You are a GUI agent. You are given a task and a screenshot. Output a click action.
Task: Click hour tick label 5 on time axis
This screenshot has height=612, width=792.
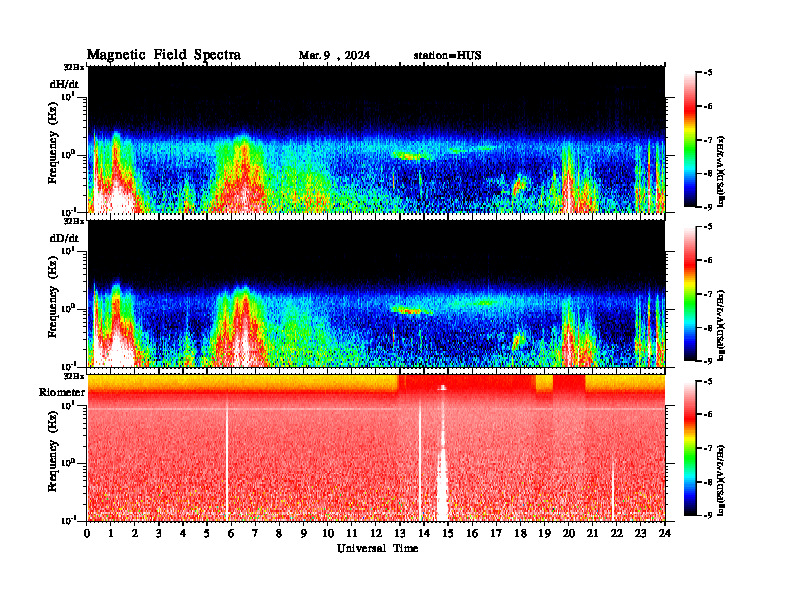[x=207, y=533]
